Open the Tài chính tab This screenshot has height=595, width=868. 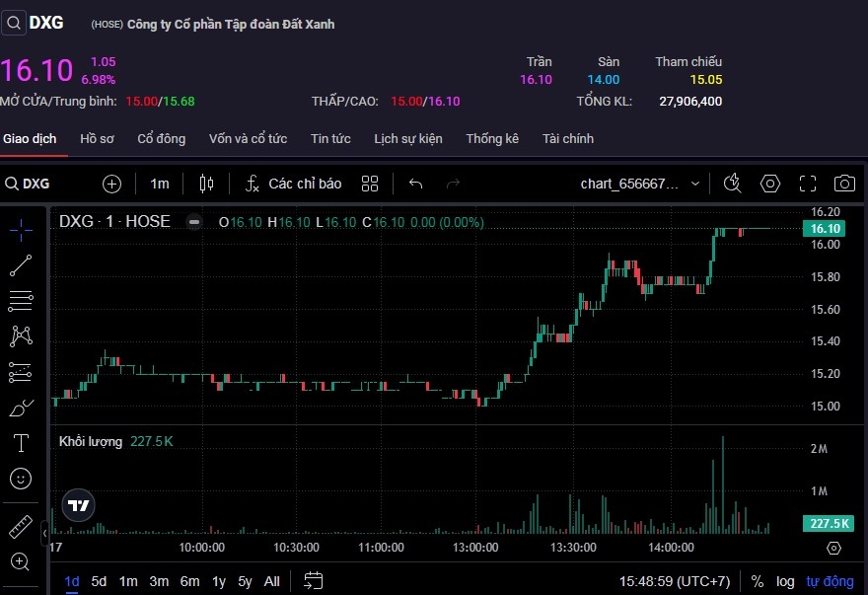(x=568, y=139)
